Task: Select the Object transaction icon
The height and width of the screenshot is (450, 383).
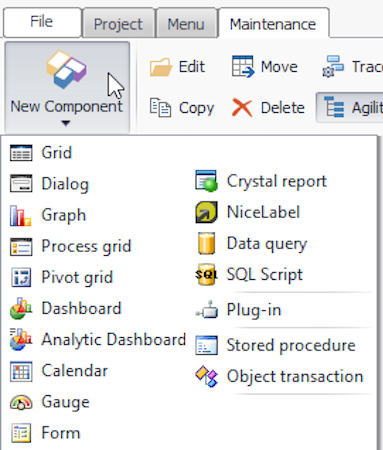Action: click(206, 376)
